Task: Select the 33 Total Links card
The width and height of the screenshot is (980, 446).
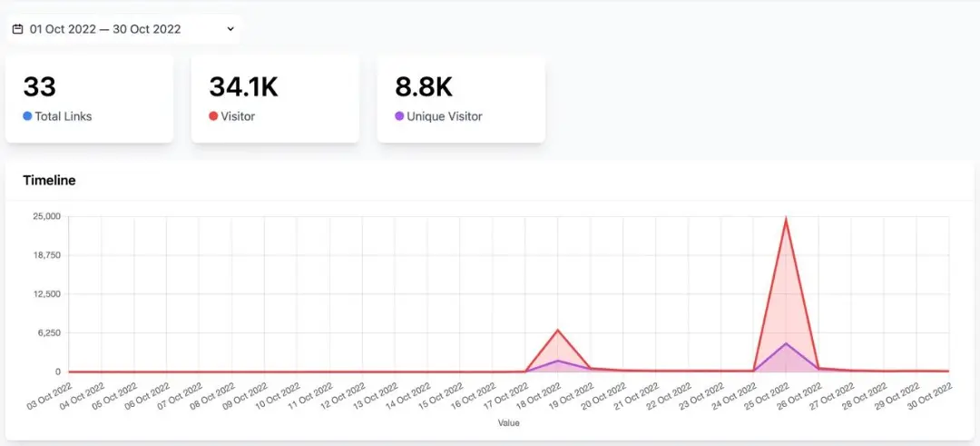Action: [x=89, y=98]
